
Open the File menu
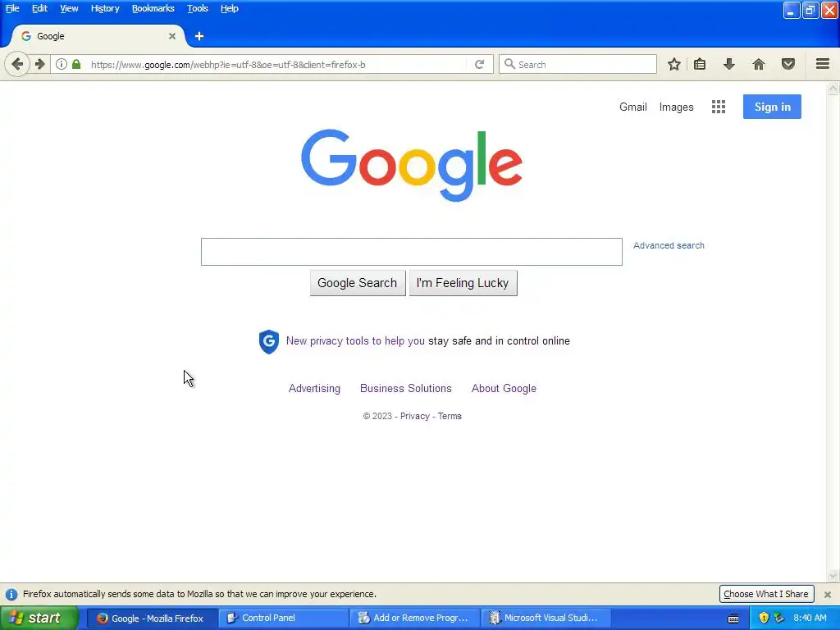[12, 8]
